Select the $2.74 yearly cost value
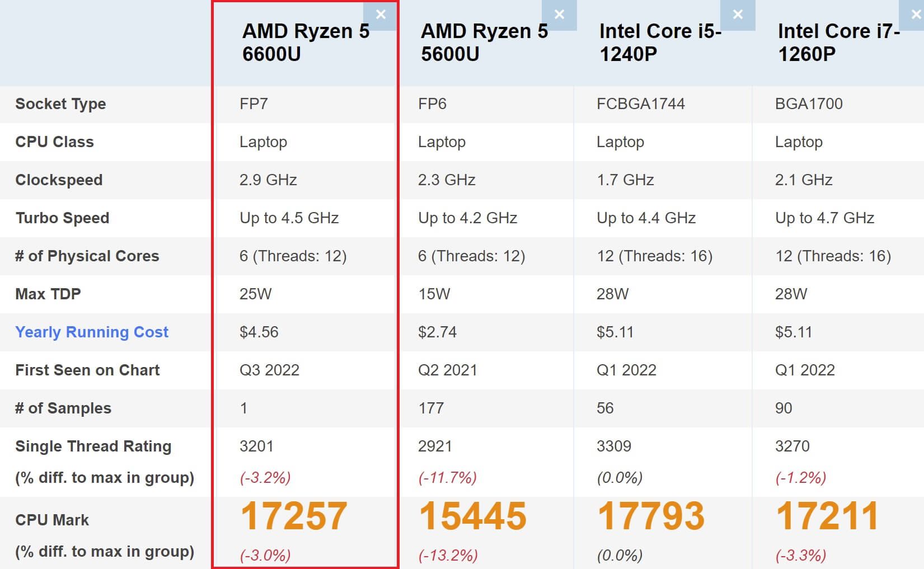This screenshot has width=924, height=569. pyautogui.click(x=437, y=332)
